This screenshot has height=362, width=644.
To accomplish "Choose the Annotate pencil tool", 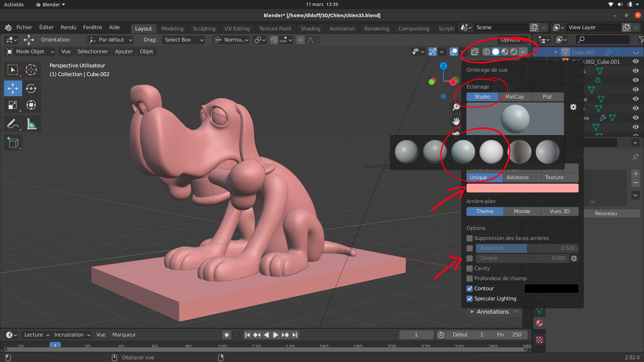I will tap(13, 124).
